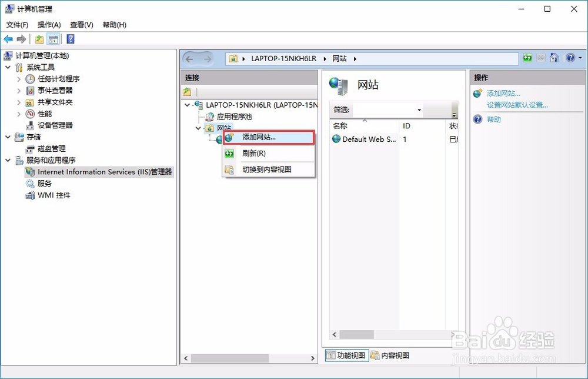Open the 文件(F) menu
Image resolution: width=588 pixels, height=379 pixels.
coord(17,25)
